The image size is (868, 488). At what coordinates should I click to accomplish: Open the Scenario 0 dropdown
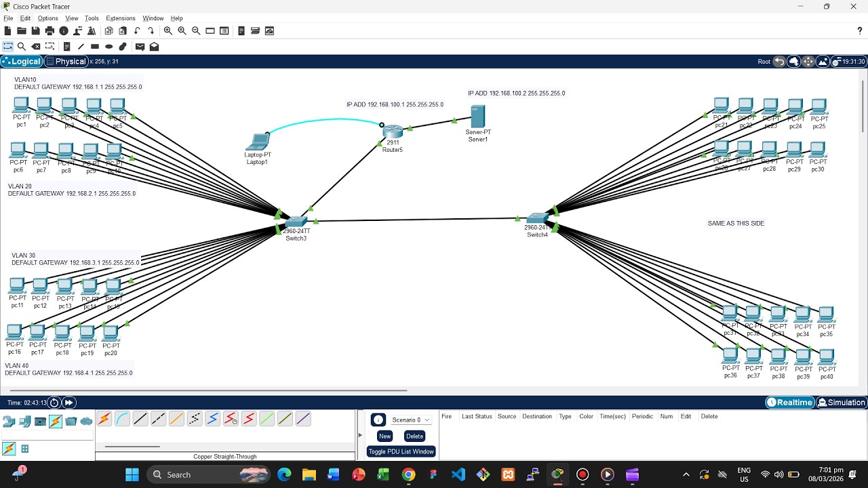click(411, 420)
